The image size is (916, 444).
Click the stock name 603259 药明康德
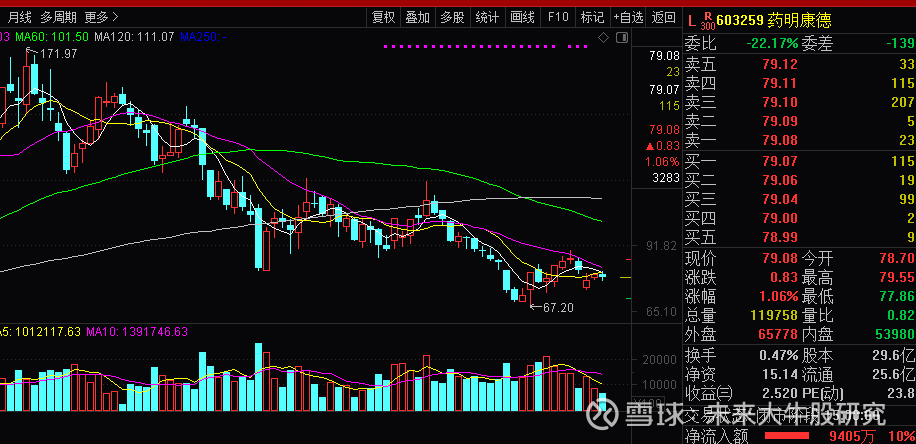[x=773, y=21]
